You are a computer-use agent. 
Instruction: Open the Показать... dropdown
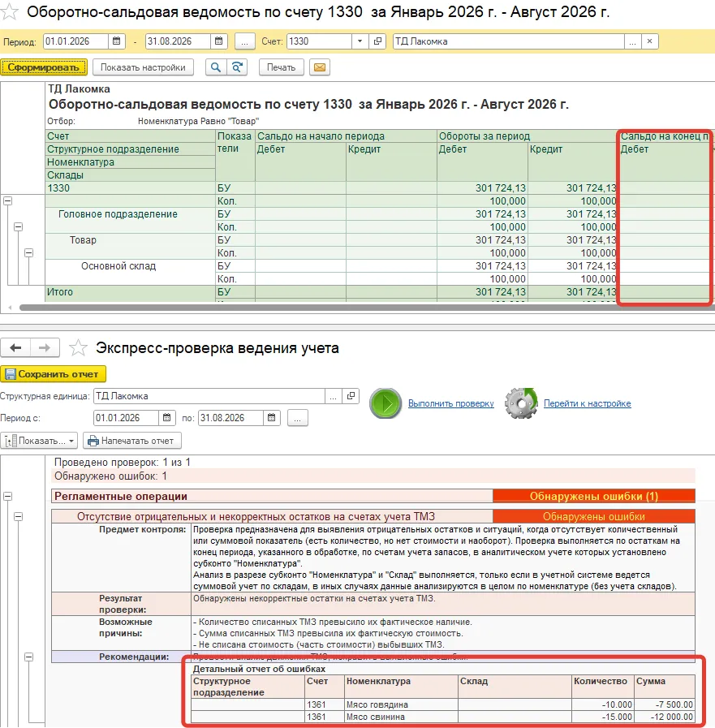click(x=39, y=441)
